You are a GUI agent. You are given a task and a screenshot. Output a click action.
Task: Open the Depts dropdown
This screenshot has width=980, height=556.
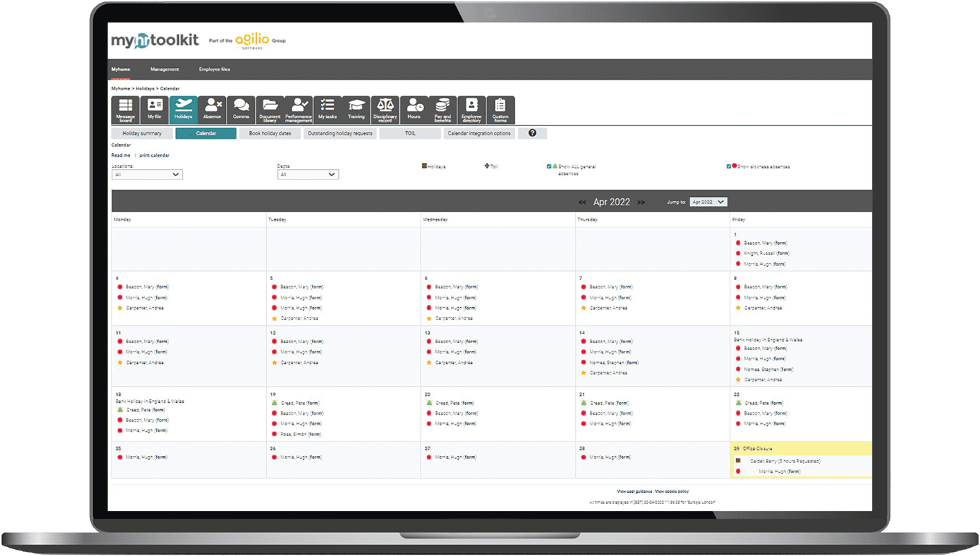pos(308,174)
